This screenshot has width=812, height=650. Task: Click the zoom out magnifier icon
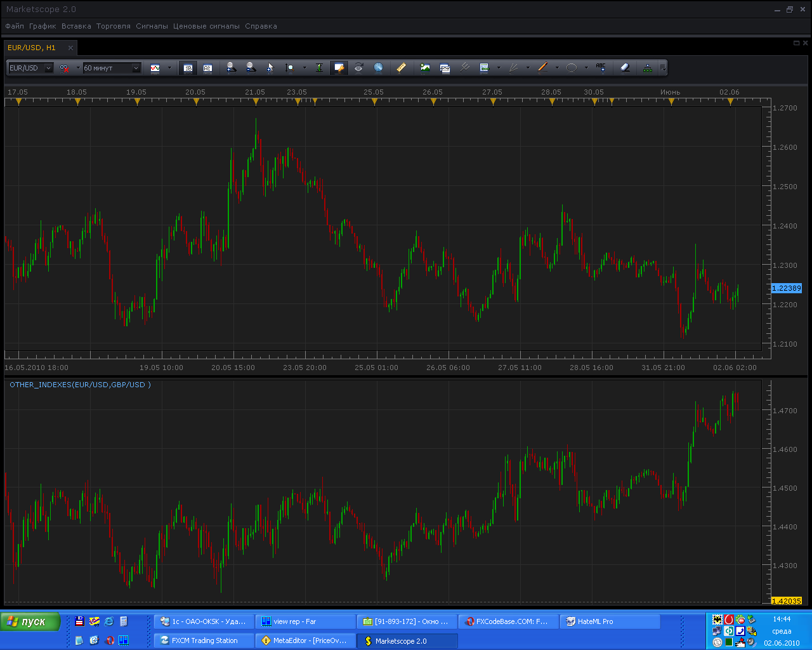click(x=251, y=67)
